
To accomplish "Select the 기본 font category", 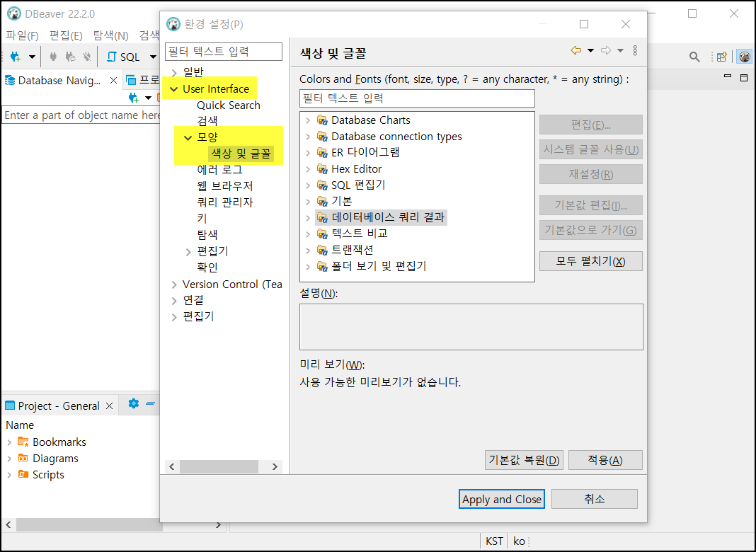I will tap(342, 201).
